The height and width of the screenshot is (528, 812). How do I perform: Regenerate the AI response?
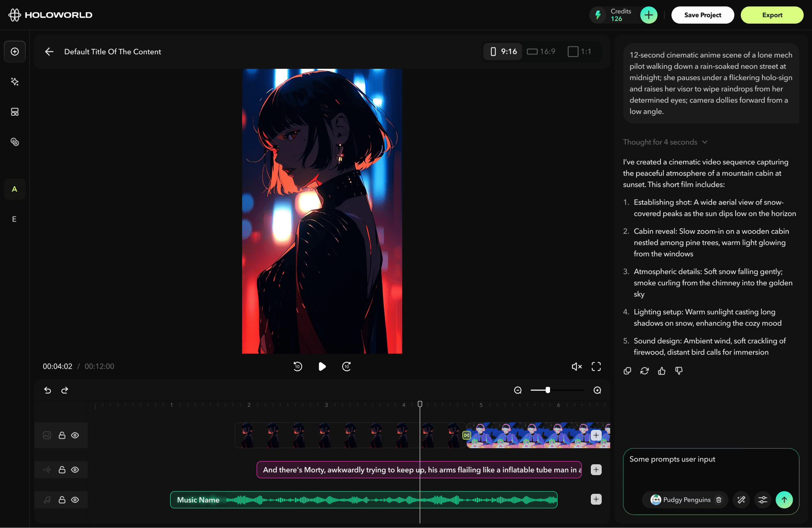pyautogui.click(x=644, y=371)
